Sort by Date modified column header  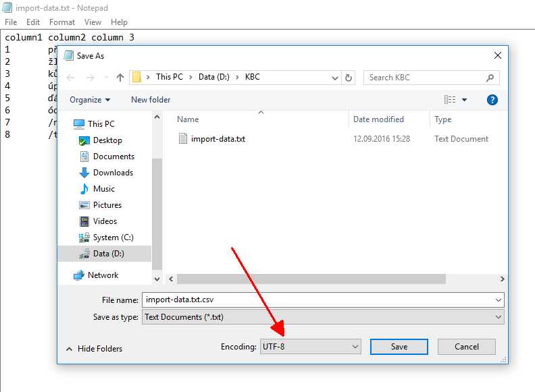(378, 119)
